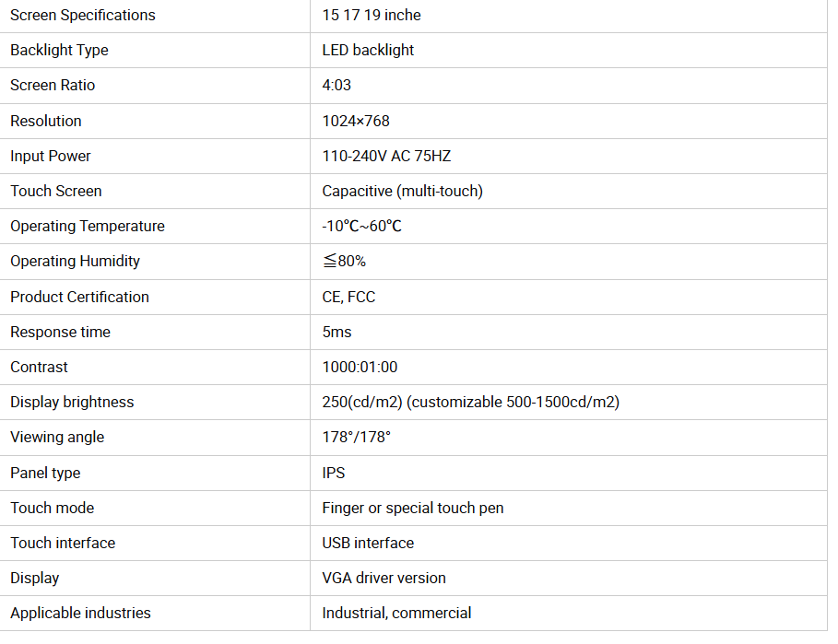Screen dimensions: 838x644
Task: Click the 15 17 19 inche value
Action: pyautogui.click(x=372, y=15)
